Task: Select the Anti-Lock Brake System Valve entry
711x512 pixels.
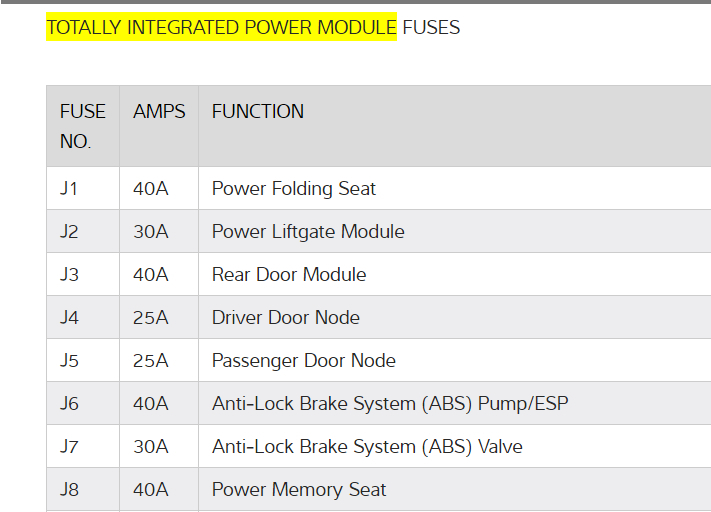Action: [x=367, y=446]
